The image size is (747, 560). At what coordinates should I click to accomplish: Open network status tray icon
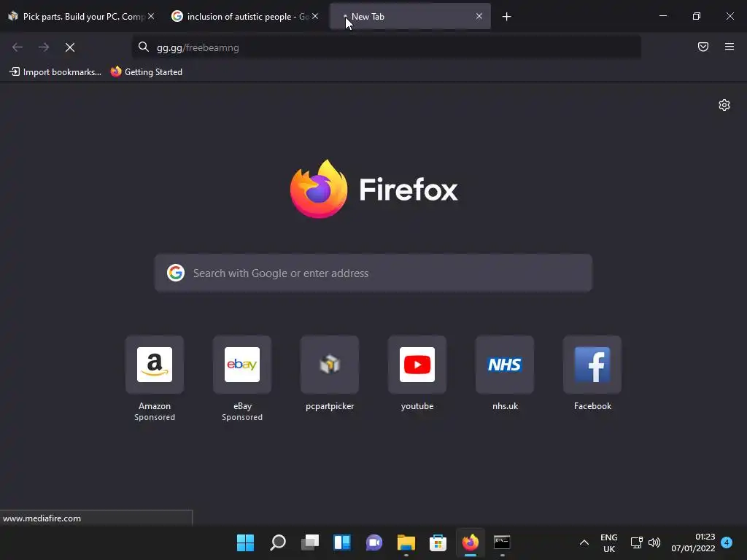click(x=636, y=542)
